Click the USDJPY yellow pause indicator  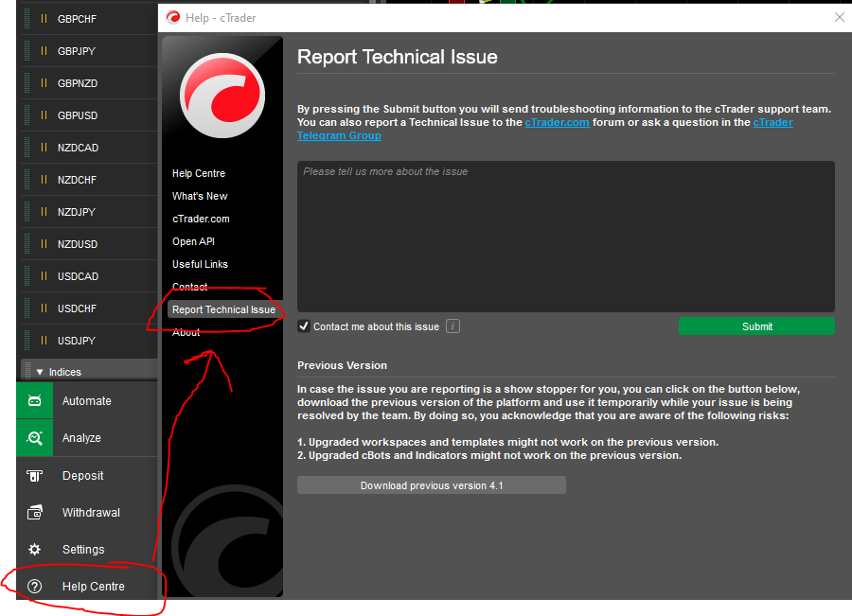click(44, 341)
